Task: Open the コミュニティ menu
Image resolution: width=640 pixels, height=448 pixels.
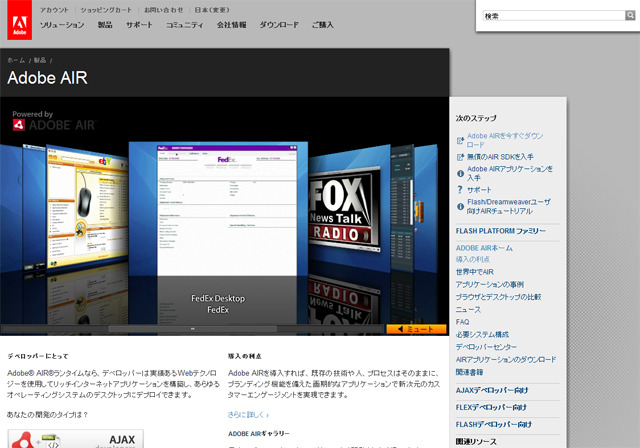Action: click(184, 25)
